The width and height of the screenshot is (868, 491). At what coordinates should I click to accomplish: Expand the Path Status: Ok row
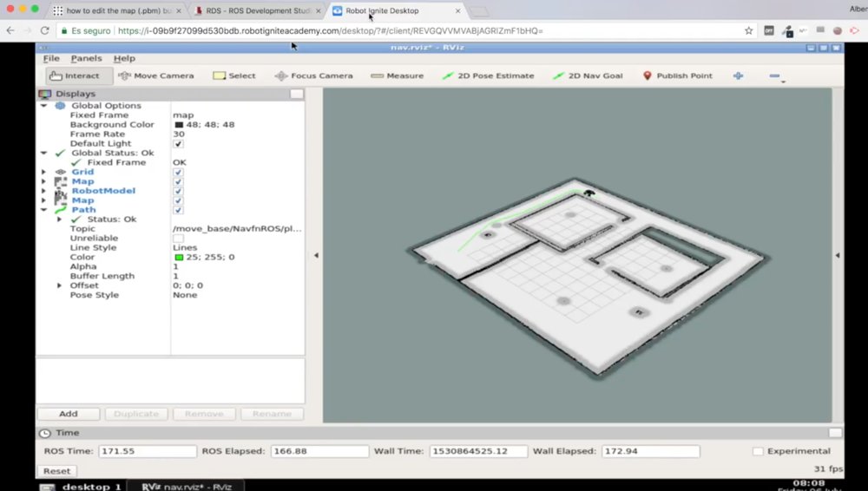pyautogui.click(x=59, y=219)
